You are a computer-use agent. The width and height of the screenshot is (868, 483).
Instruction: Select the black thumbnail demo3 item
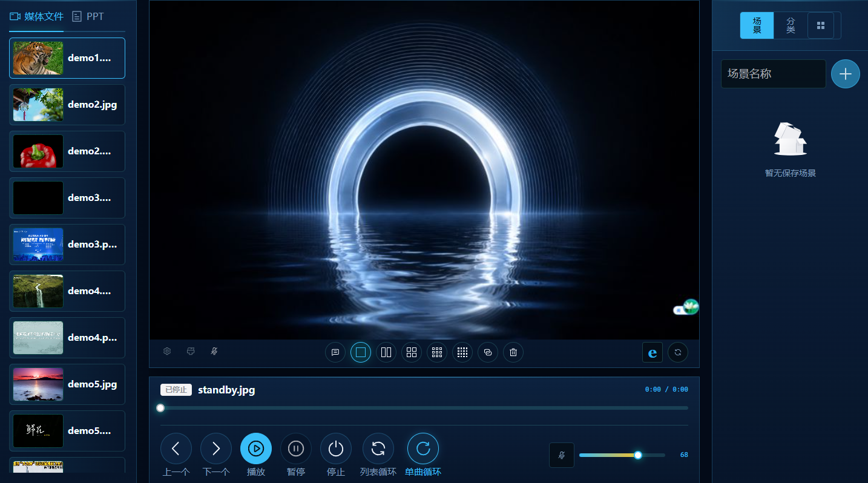point(67,198)
